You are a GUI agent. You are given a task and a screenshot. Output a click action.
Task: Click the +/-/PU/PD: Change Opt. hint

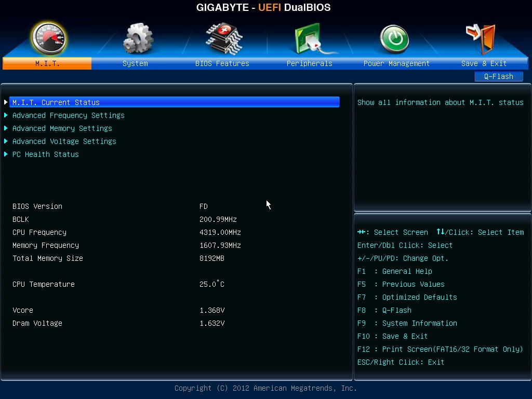(403, 258)
